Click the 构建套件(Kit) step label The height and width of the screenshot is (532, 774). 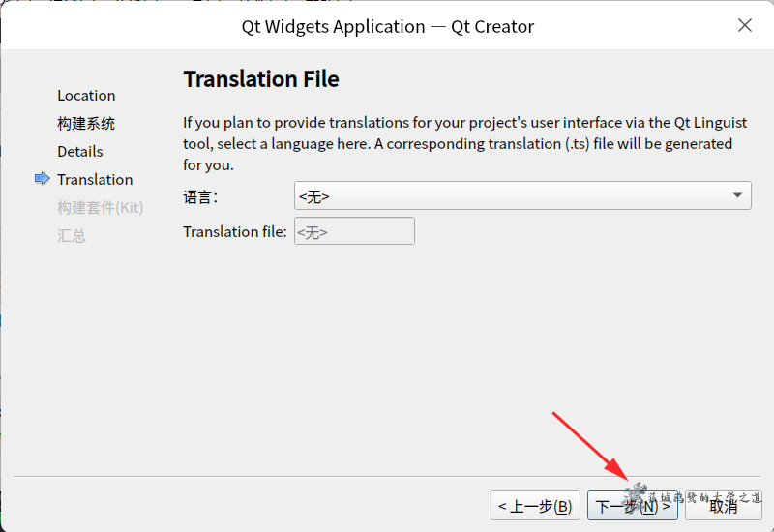(101, 207)
